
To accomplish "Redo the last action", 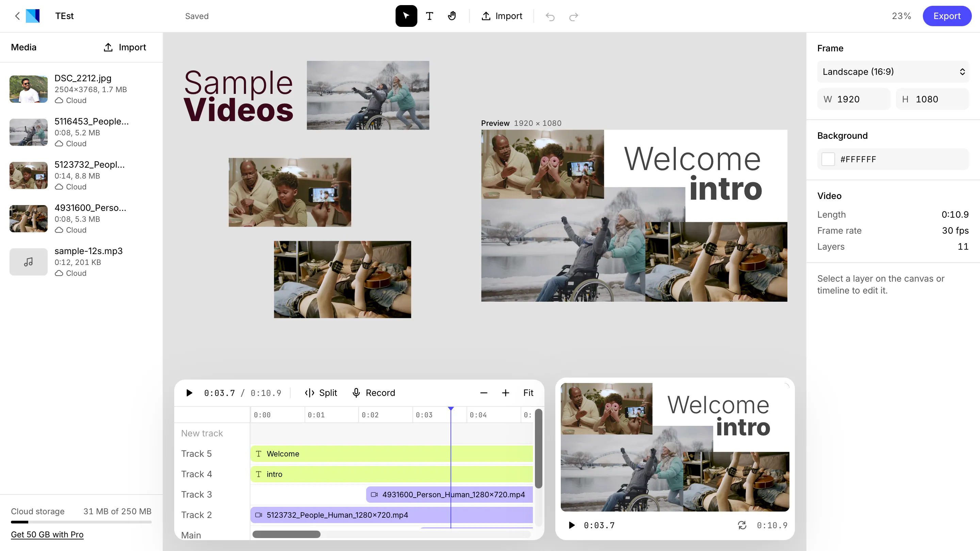I will [x=573, y=16].
